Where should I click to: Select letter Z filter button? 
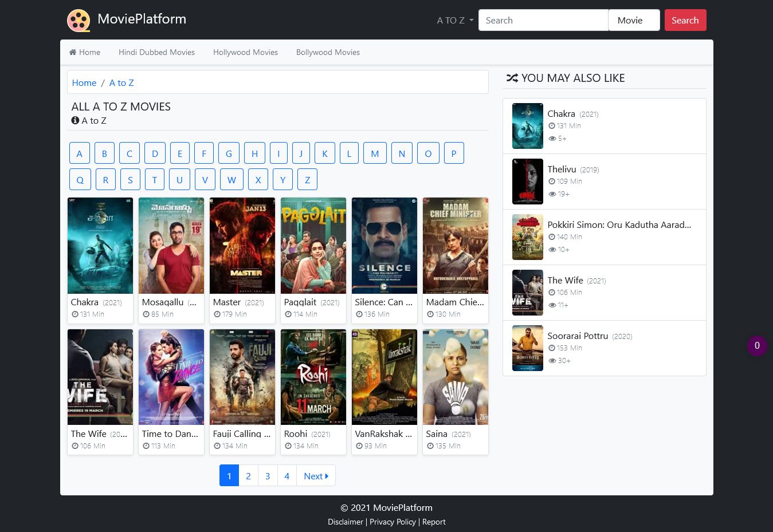coord(307,180)
